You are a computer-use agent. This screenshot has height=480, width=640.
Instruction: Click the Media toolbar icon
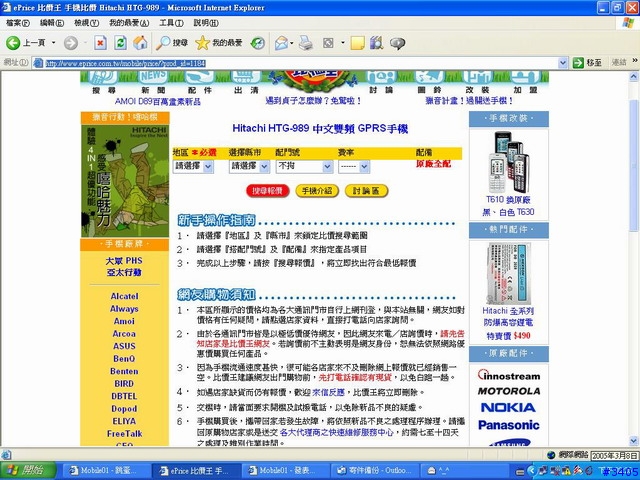(258, 43)
